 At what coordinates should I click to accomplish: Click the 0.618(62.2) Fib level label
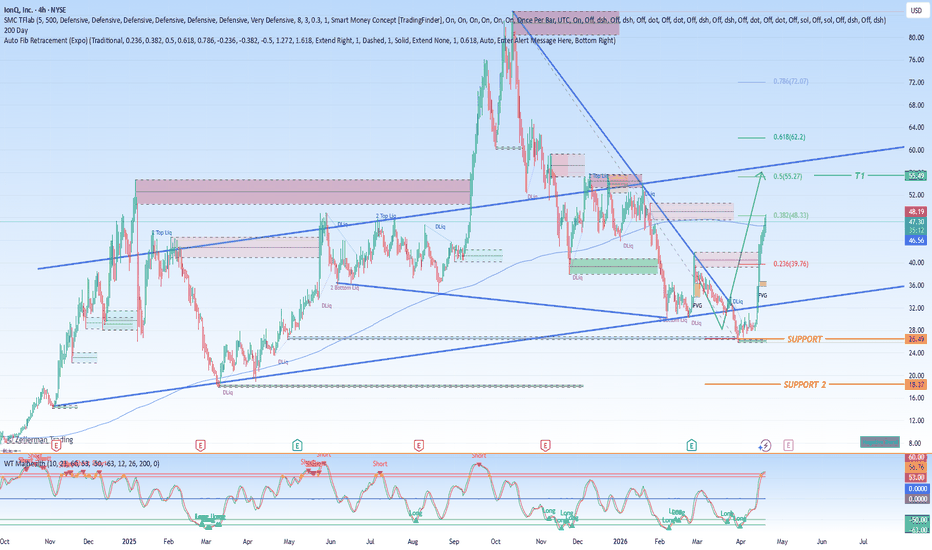(x=789, y=137)
